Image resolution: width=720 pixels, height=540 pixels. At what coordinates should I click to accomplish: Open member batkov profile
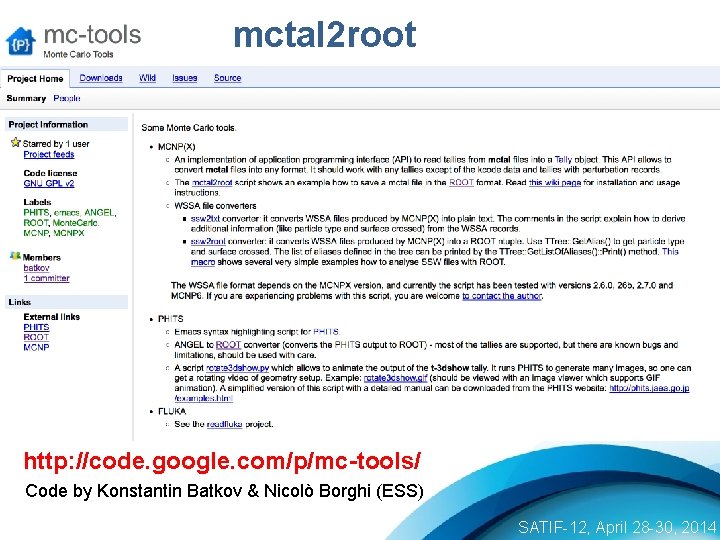pyautogui.click(x=36, y=268)
